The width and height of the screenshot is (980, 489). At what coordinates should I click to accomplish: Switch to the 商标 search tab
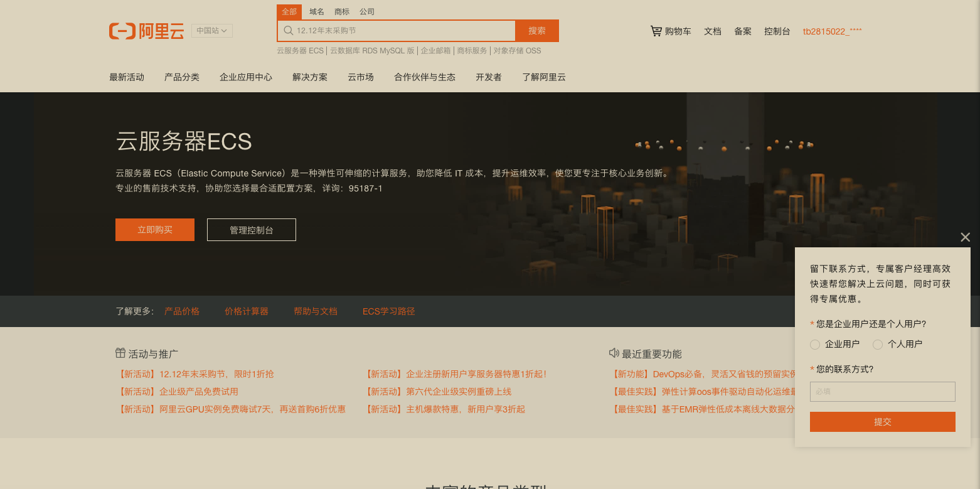click(342, 12)
